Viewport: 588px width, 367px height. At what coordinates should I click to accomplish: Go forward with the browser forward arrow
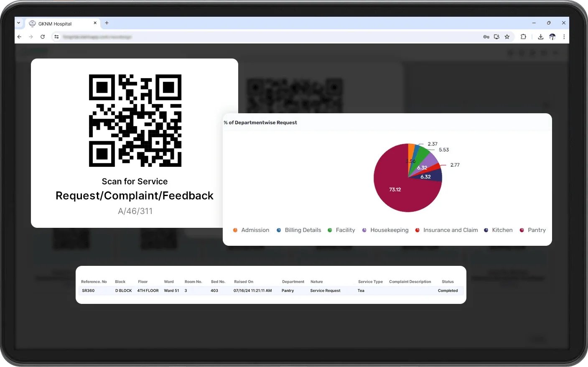[31, 37]
